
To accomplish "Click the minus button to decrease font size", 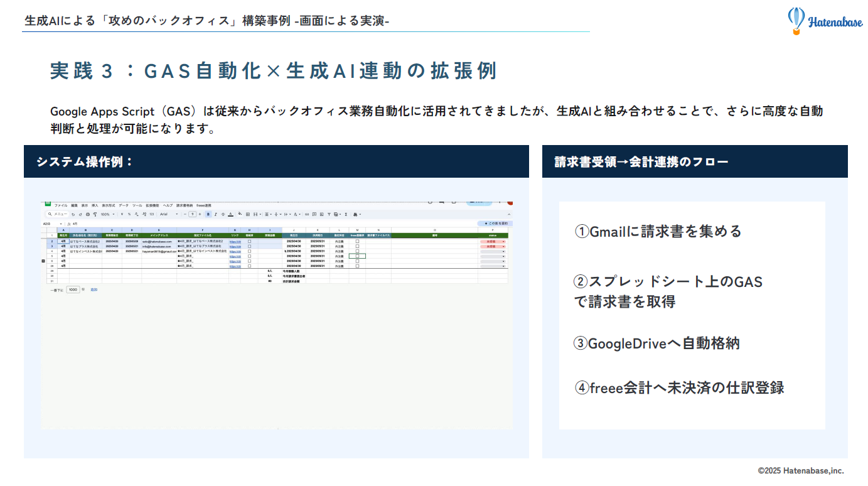I will coord(185,214).
